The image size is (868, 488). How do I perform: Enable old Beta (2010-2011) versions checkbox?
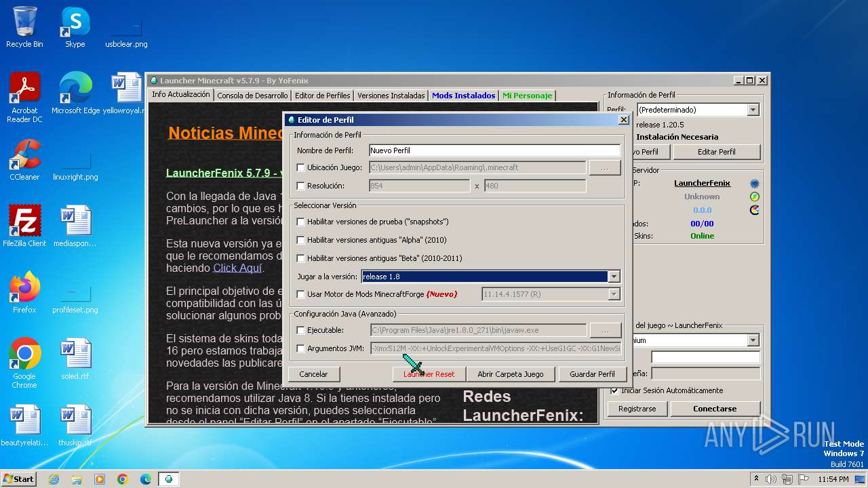(x=301, y=258)
